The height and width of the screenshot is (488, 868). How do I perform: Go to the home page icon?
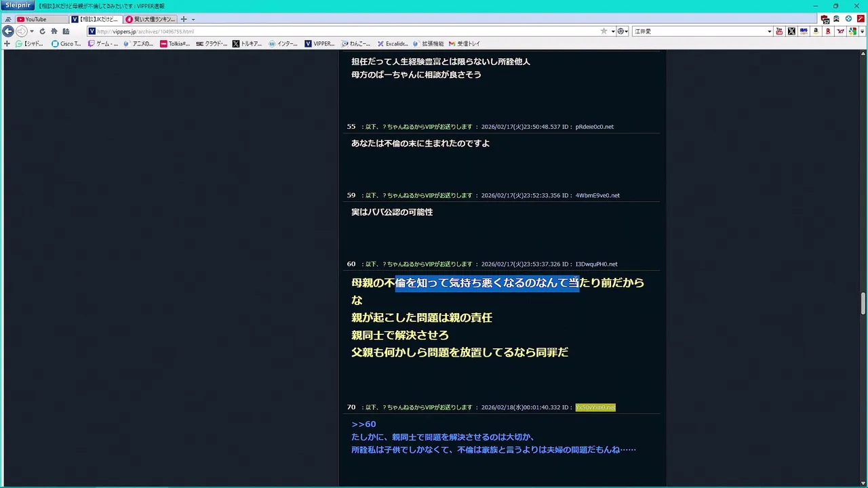[54, 31]
